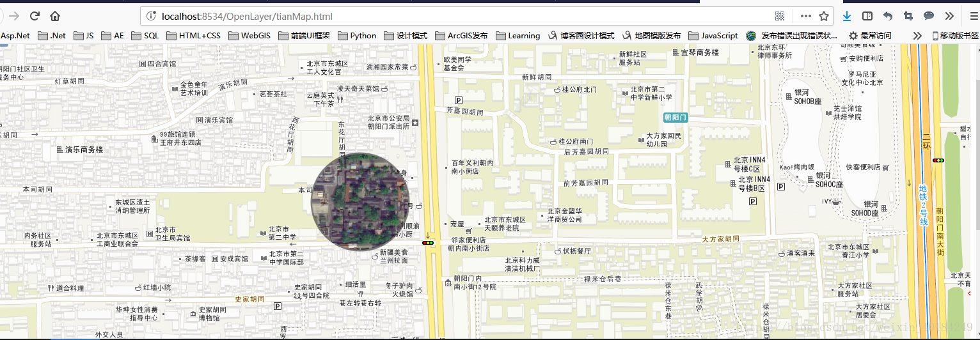Open the JS bookmark folder
Screen dimensions: 980x340
coord(84,36)
